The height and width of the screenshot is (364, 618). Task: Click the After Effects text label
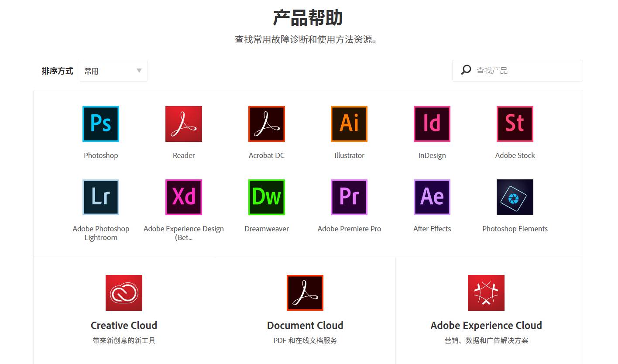tap(432, 229)
